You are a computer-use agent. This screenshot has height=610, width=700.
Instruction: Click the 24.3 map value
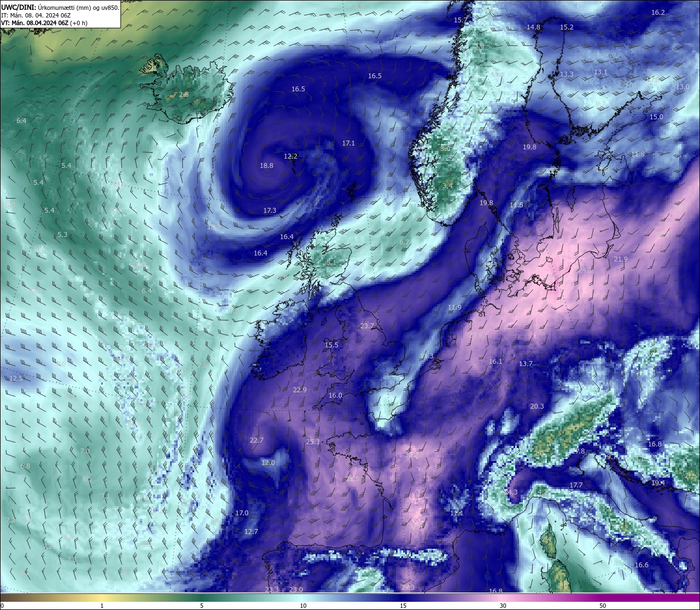tap(511, 492)
